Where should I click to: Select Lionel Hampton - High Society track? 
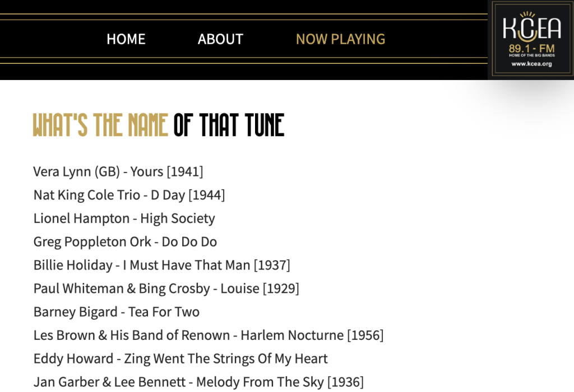point(124,218)
